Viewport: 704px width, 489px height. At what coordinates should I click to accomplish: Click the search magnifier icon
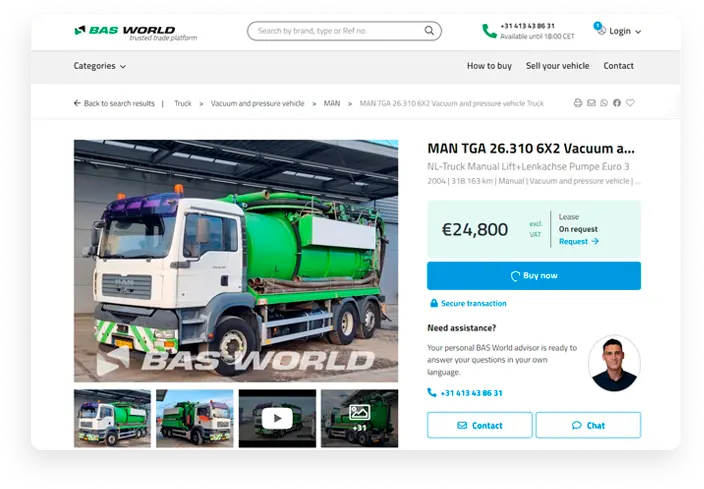429,31
